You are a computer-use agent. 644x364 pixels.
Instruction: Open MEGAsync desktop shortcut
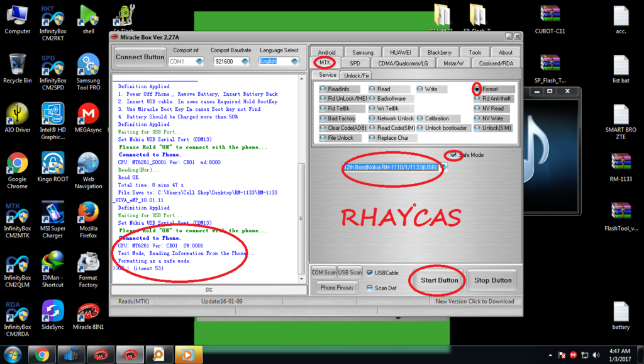[88, 117]
